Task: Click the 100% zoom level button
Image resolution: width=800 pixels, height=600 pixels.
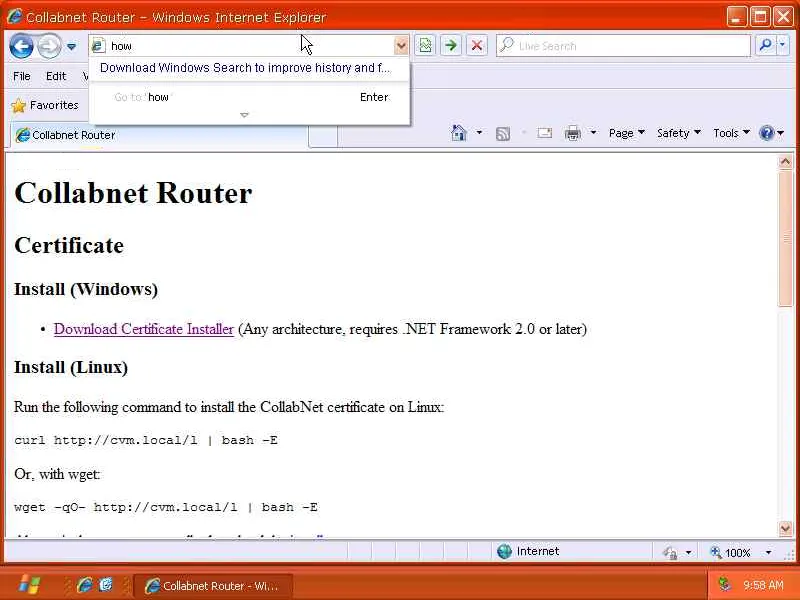Action: tap(731, 553)
